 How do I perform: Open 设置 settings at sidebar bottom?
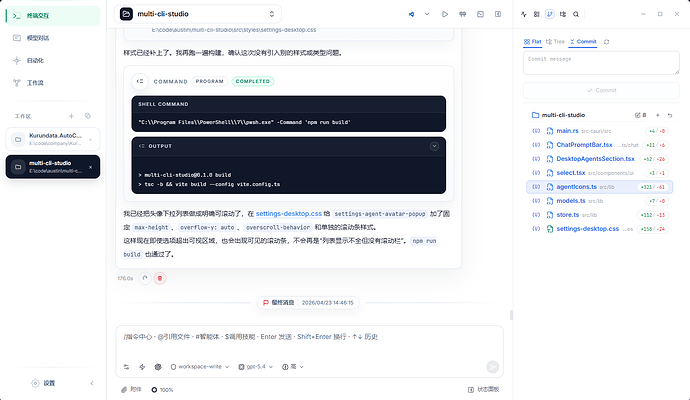pos(43,383)
